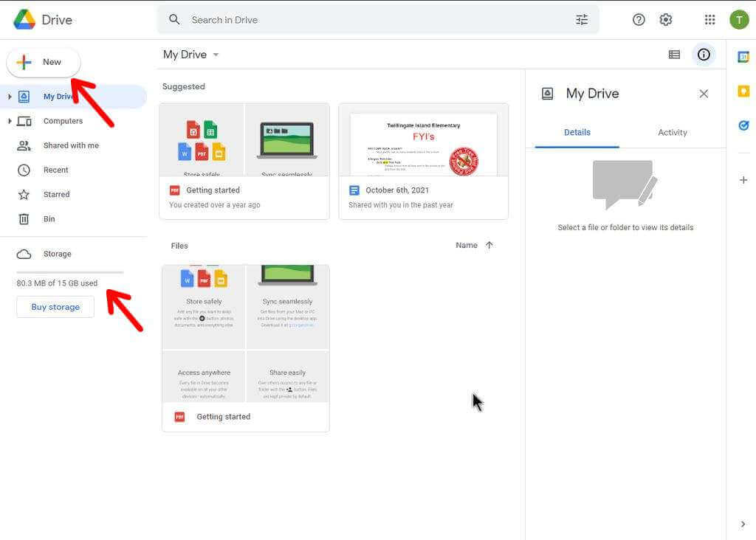This screenshot has width=756, height=540.
Task: Click the Drive product name text
Action: coord(57,20)
